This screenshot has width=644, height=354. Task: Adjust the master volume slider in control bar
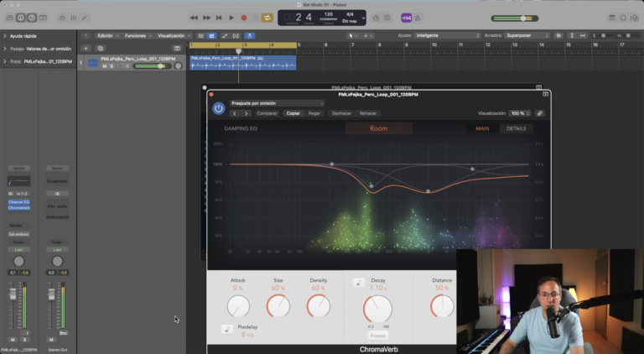click(515, 18)
